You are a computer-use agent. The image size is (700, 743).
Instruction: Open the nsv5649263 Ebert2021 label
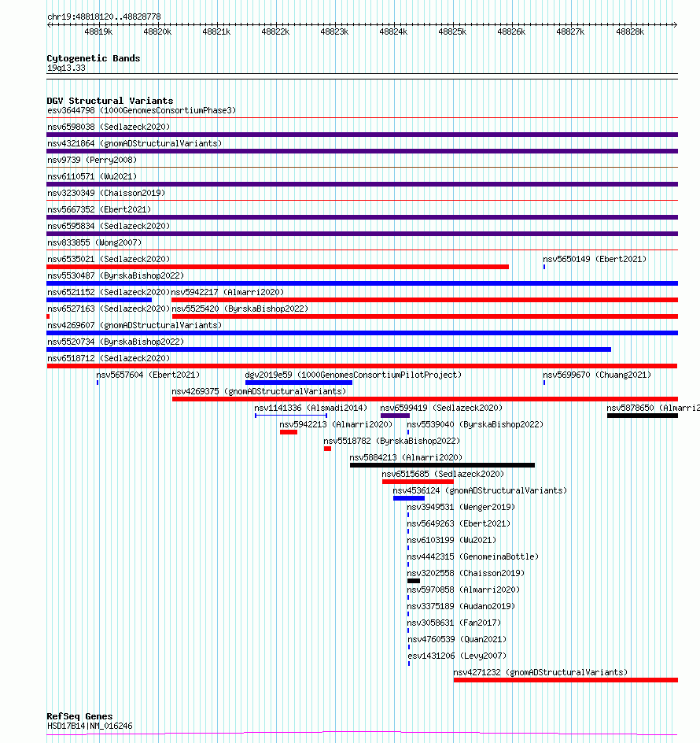pos(459,523)
